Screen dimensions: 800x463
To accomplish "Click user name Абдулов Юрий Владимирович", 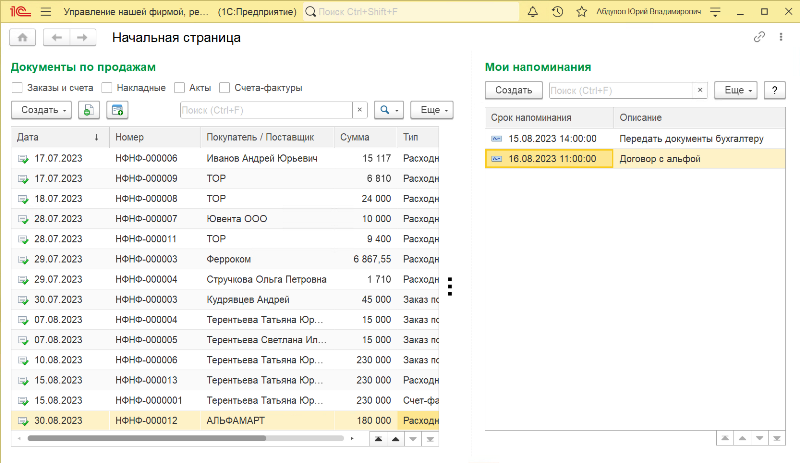I will 648,11.
